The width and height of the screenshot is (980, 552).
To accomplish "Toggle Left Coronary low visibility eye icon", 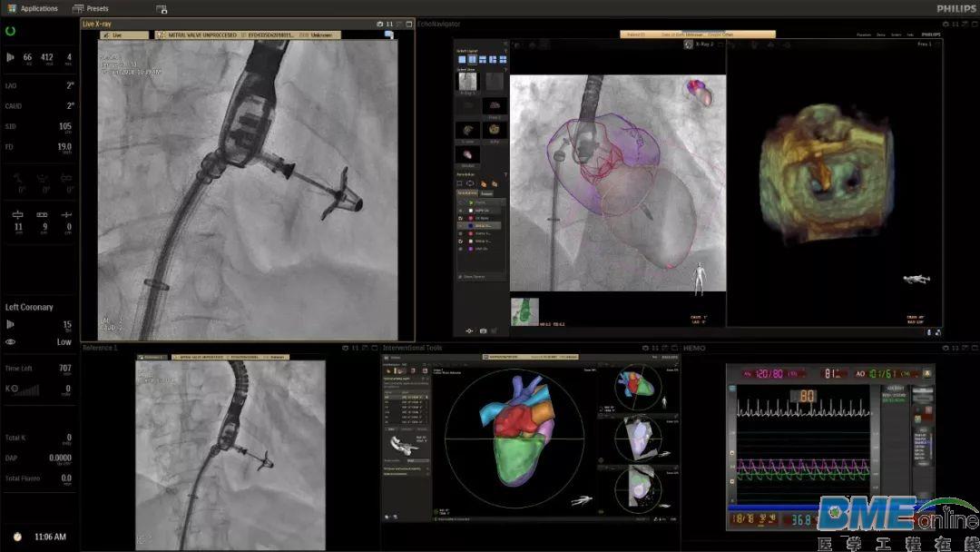I will (10, 342).
